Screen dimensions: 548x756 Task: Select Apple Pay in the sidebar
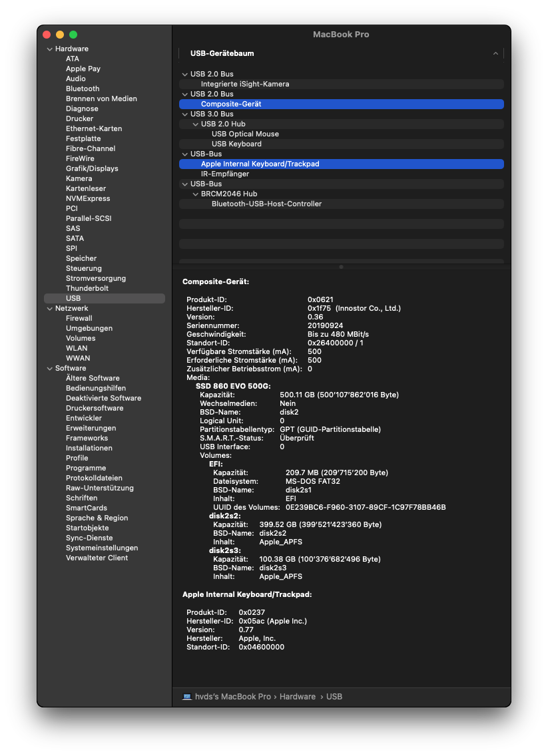click(83, 69)
